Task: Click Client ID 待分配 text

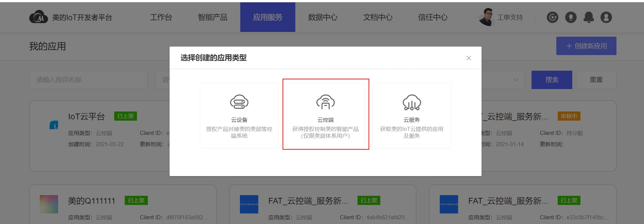Action: (x=561, y=133)
